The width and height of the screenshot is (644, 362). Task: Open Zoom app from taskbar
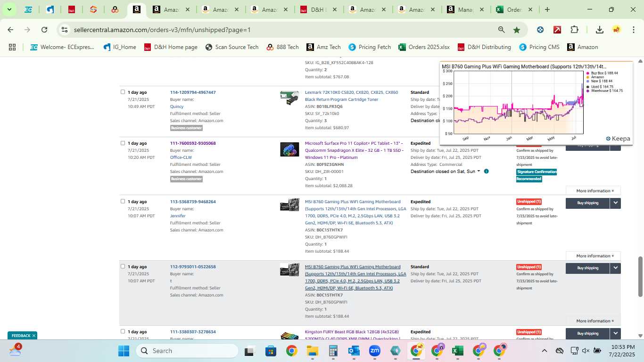(375, 351)
